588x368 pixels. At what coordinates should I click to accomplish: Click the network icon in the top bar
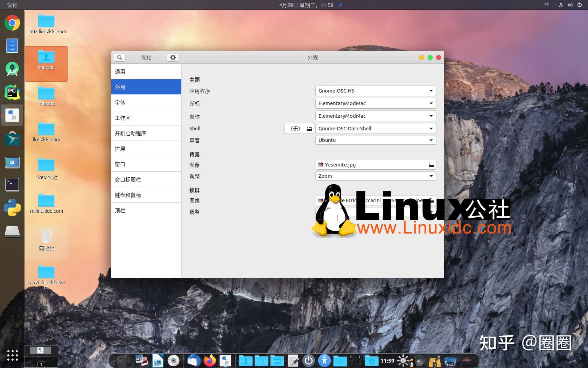(x=560, y=5)
